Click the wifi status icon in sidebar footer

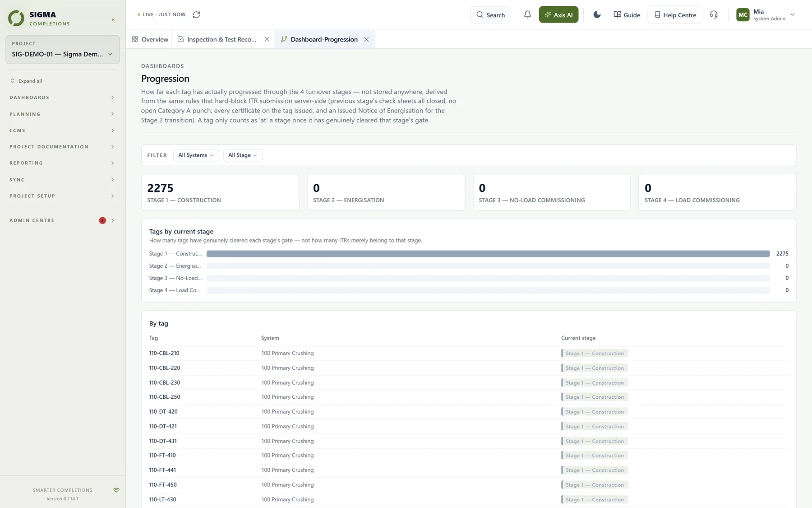(116, 490)
